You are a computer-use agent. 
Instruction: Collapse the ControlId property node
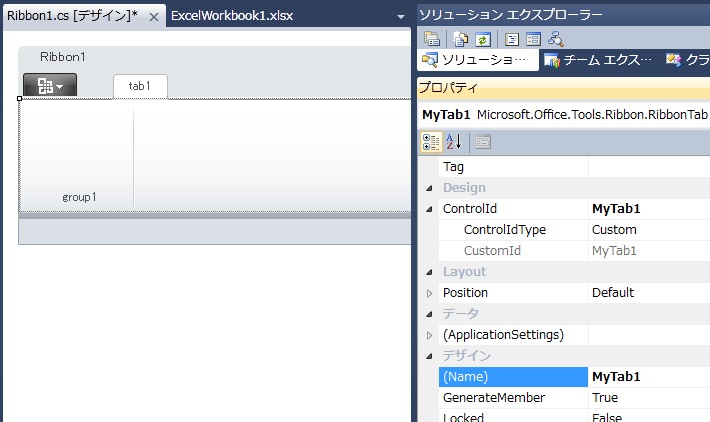pyautogui.click(x=429, y=209)
